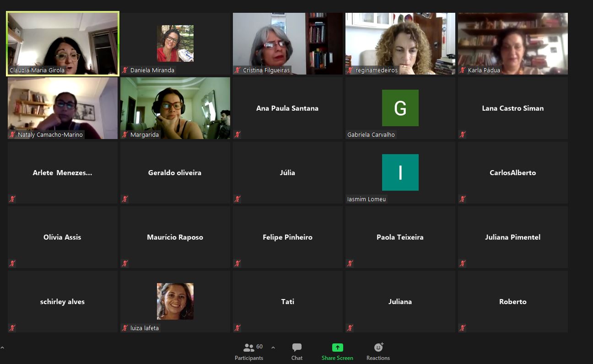Click muted mic icon in Geraldo oliveira tile
The height and width of the screenshot is (364, 593).
(x=125, y=199)
